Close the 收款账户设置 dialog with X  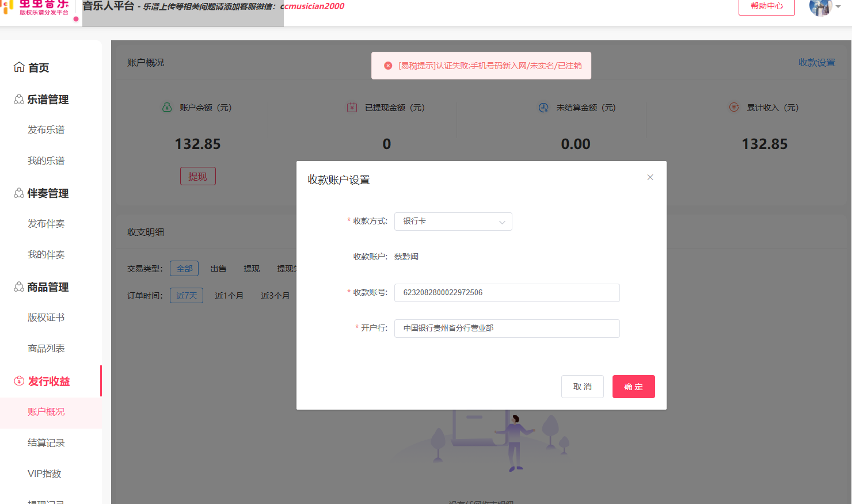click(650, 177)
